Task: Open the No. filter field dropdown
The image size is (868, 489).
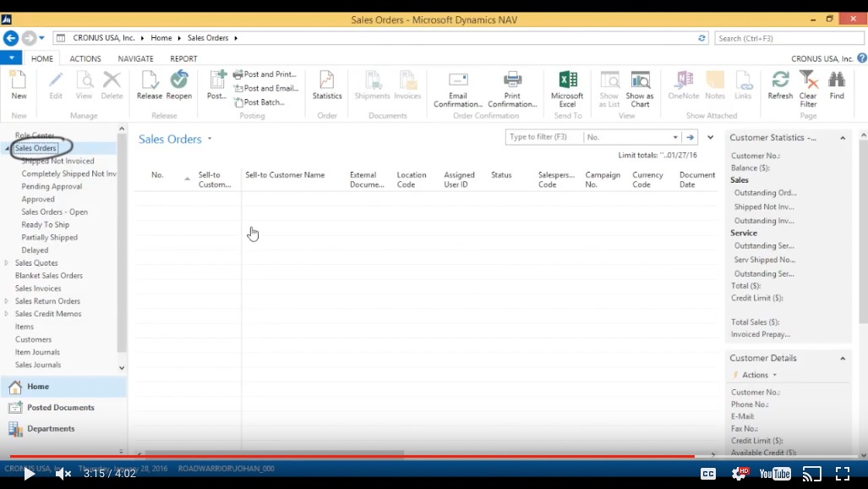Action: [x=674, y=137]
